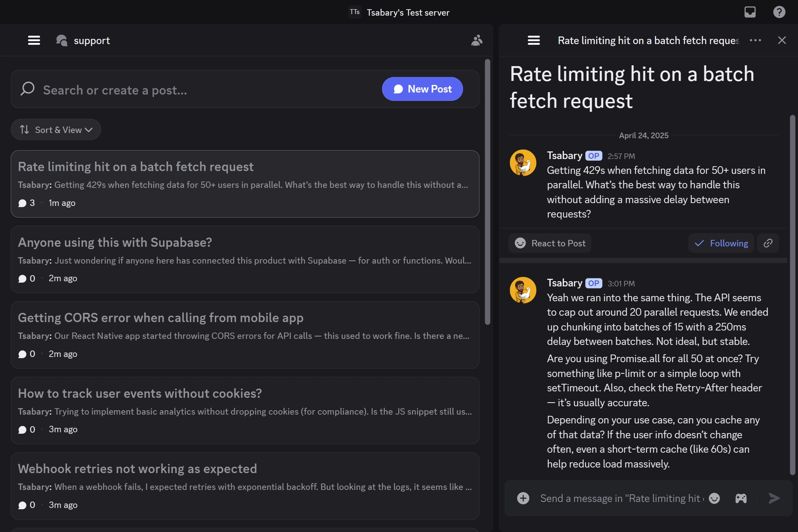Image resolution: width=798 pixels, height=532 pixels.
Task: Click the Search or create a post field
Action: pyautogui.click(x=200, y=90)
